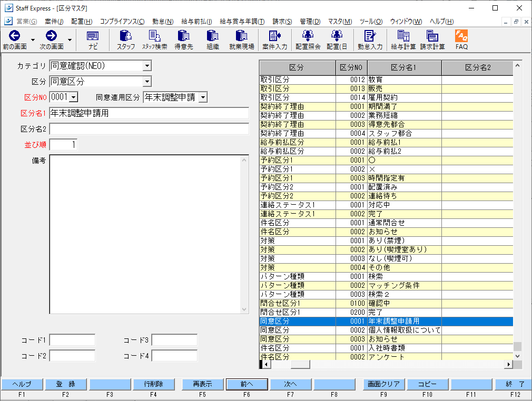Click the grid's vertical scrollbar thumb
The height and width of the screenshot is (401, 532).
click(x=517, y=346)
